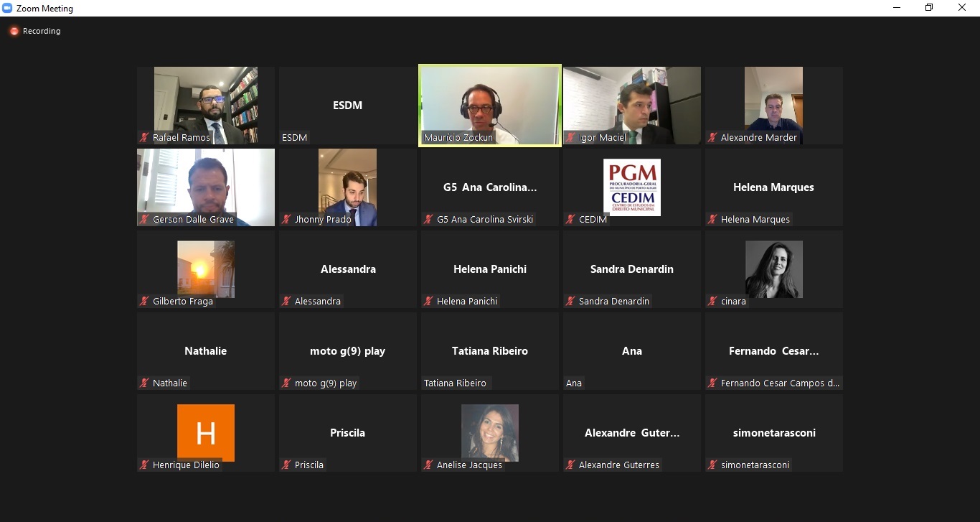Click the orange H avatar of Henrique
This screenshot has width=980, height=522.
(206, 433)
